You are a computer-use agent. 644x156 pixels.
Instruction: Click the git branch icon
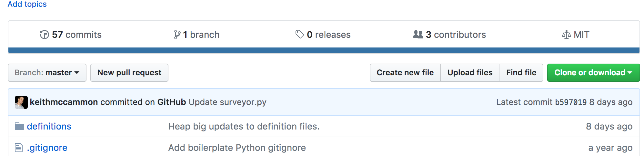tap(177, 35)
